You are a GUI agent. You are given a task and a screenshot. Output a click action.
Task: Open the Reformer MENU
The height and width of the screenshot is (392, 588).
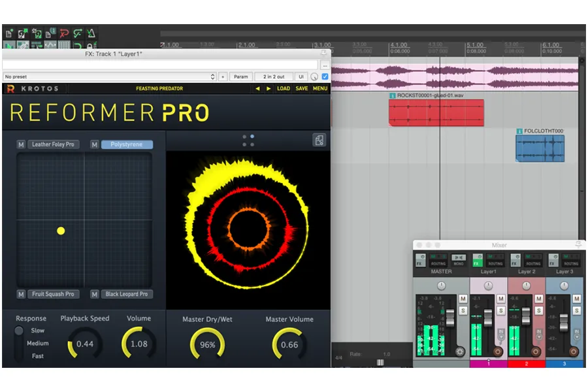320,89
